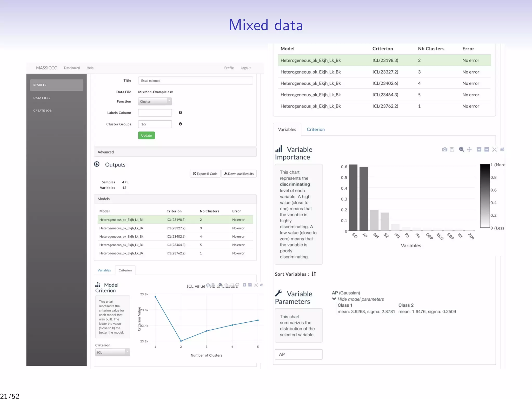532x399 pixels.
Task: Switch to the small Variables tab below Models
Action: 104,270
